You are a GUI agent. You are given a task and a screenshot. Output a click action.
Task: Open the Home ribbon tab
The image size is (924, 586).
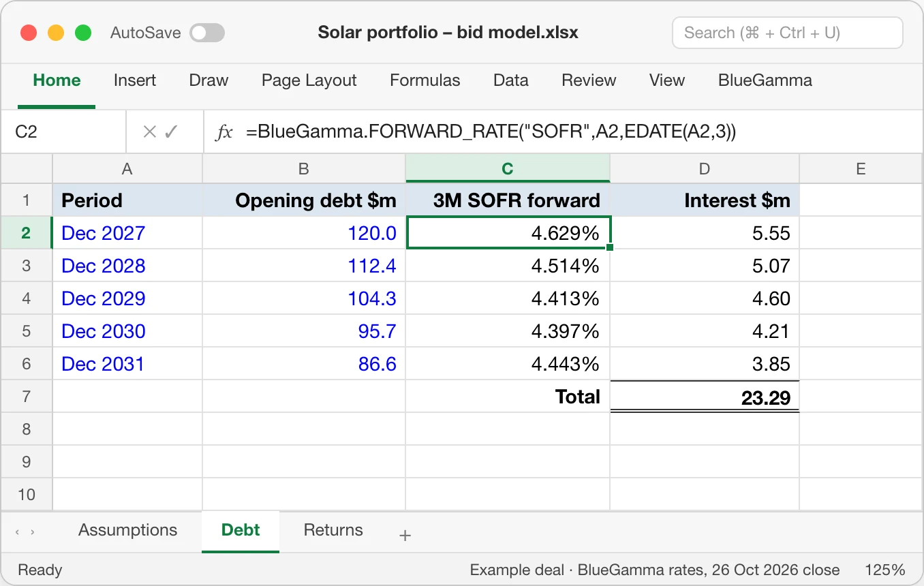[x=57, y=80]
